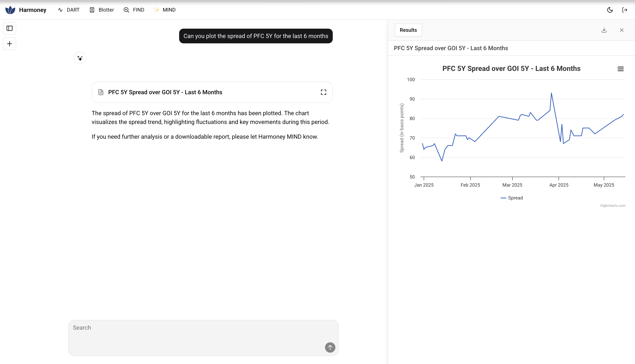The width and height of the screenshot is (635, 364).
Task: Open the DAR‌T section
Action: coord(69,10)
